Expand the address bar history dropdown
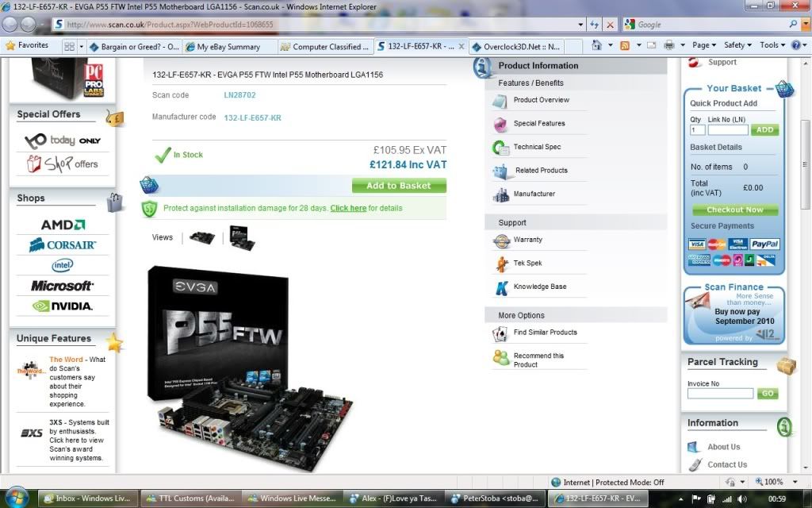The height and width of the screenshot is (508, 812). [580, 25]
